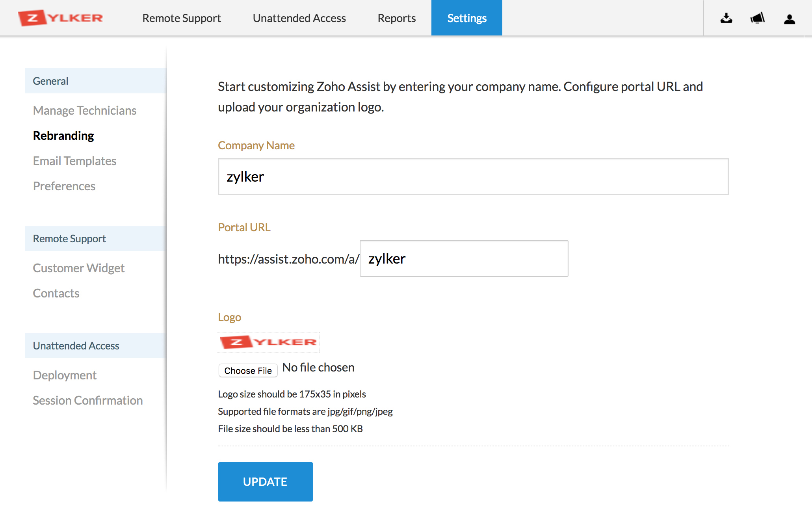Open Deployment under Unattended Access
Screen dimensions: 812x522
[x=65, y=375]
